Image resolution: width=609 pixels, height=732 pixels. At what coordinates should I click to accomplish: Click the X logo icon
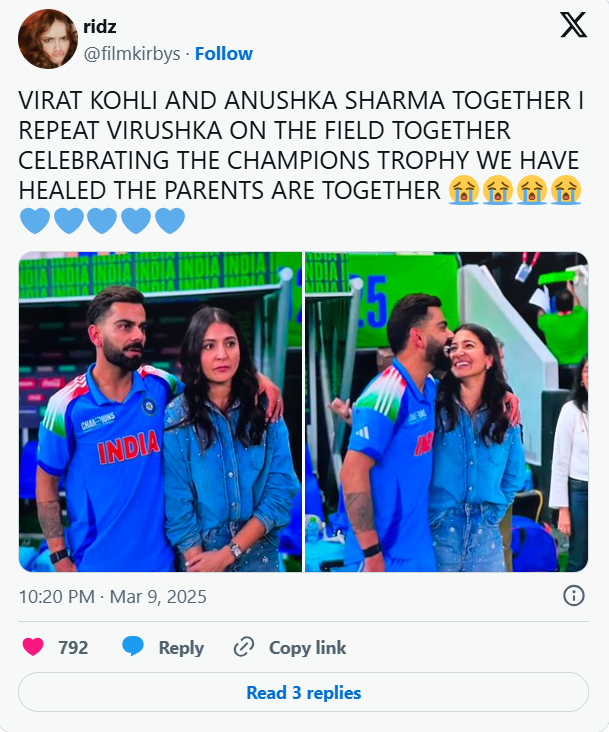[x=574, y=25]
